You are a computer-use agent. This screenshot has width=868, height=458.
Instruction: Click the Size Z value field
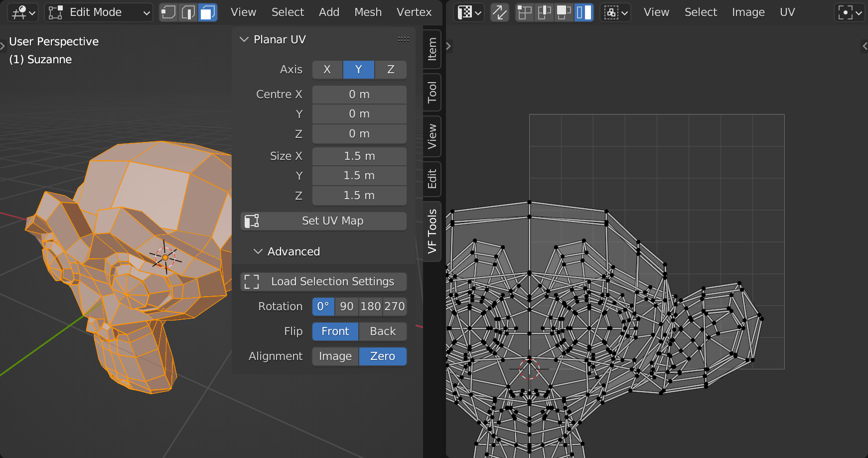point(359,196)
